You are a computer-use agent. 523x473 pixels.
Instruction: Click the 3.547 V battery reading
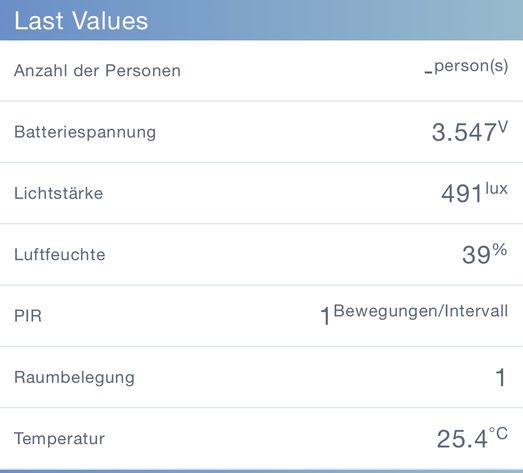point(470,131)
